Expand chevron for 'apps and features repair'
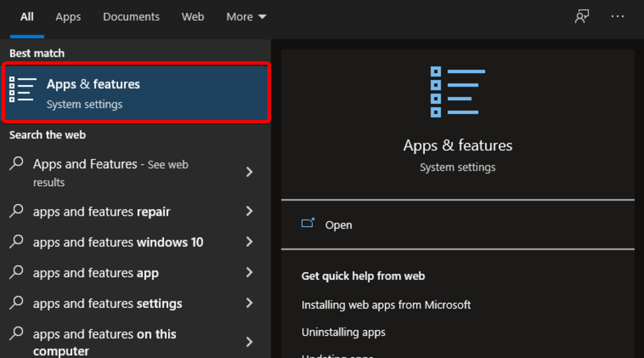 (249, 211)
